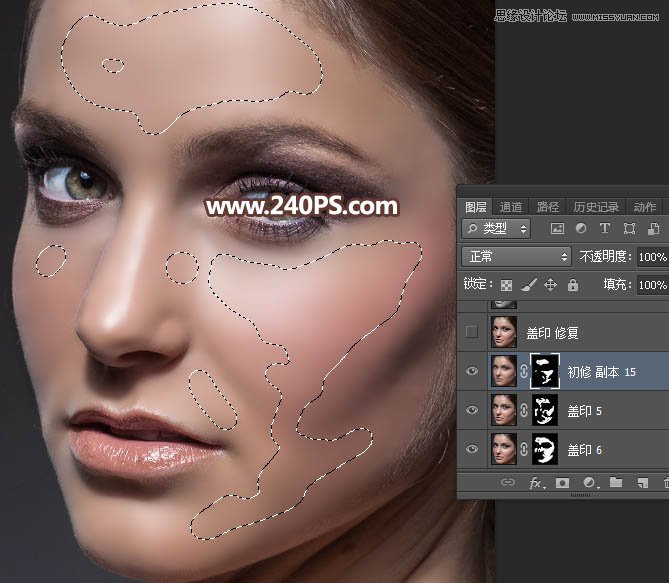Screen dimensions: 669x583
Task: Select the 盖印 修复 layer thumbnail
Action: click(x=503, y=332)
